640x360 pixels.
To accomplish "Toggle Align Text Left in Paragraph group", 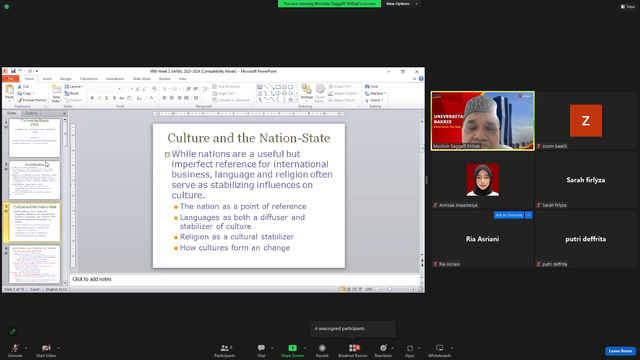I will coord(164,98).
